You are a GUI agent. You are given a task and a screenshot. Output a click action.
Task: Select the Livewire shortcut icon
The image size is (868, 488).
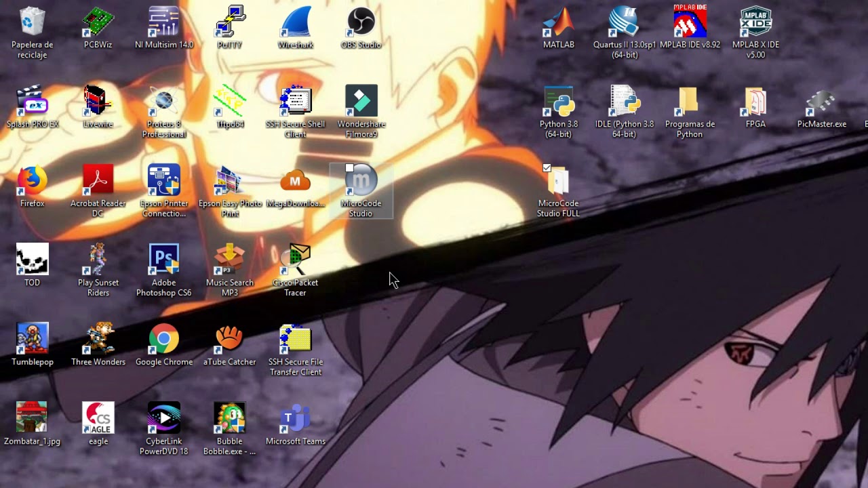(98, 101)
